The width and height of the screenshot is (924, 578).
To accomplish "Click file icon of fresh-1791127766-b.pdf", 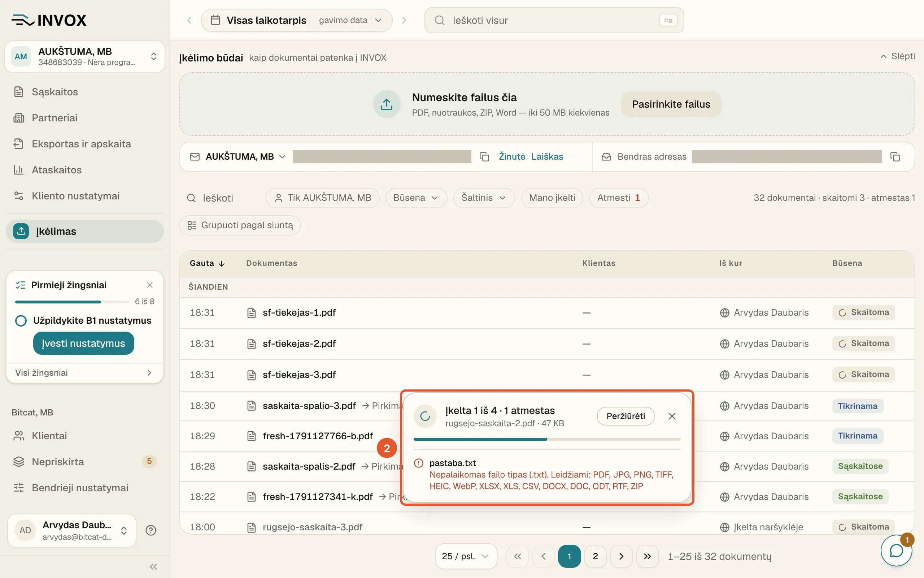I will pos(251,436).
